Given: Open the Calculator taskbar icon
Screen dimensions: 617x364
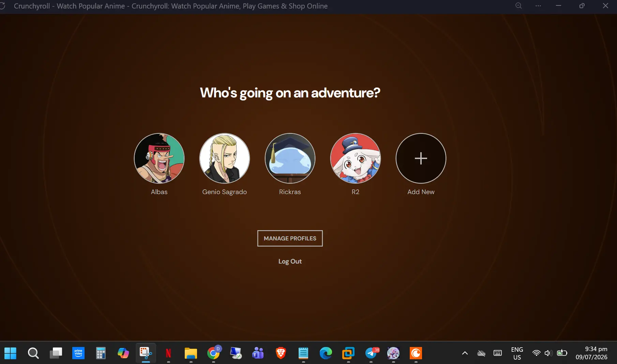Looking at the screenshot, I should 101,353.
